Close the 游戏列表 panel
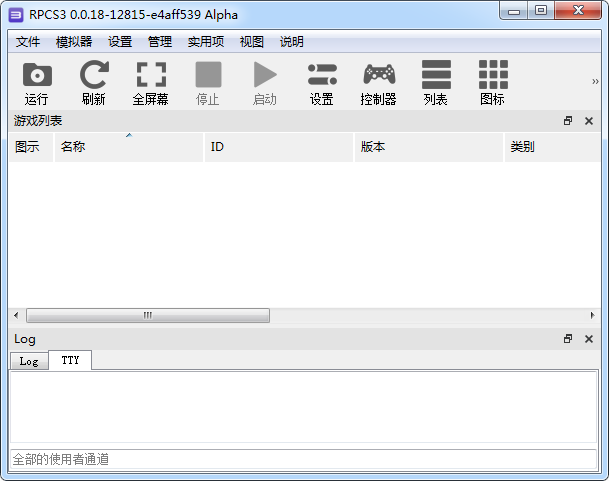This screenshot has width=609, height=481. (x=588, y=121)
